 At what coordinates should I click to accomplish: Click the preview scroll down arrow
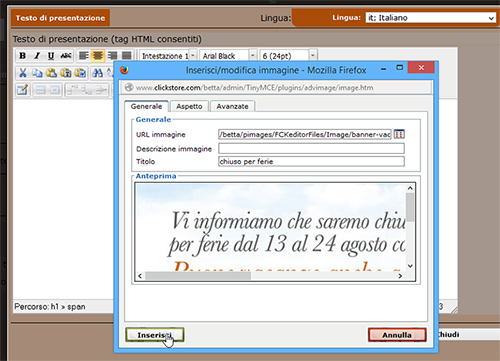click(x=410, y=266)
